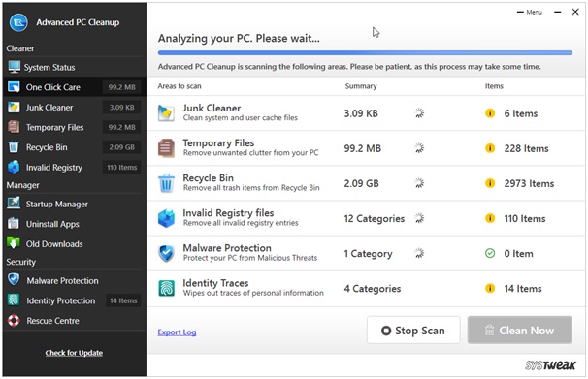Click green check icon beside 0 Item

point(490,254)
